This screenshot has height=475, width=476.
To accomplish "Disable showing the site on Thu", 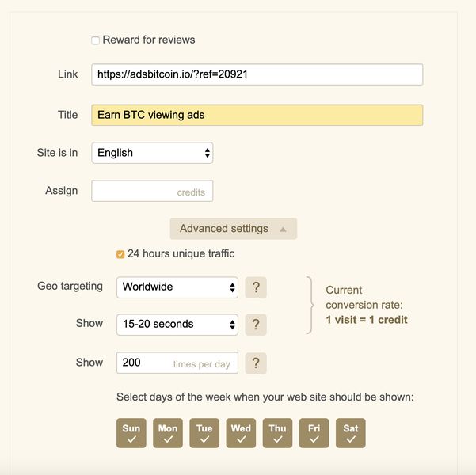I will [277, 433].
